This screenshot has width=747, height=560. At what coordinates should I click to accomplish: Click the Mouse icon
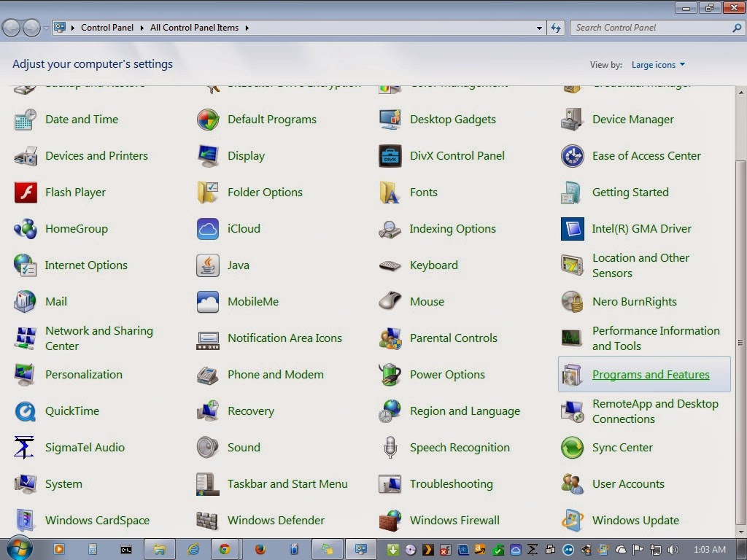[x=390, y=302]
